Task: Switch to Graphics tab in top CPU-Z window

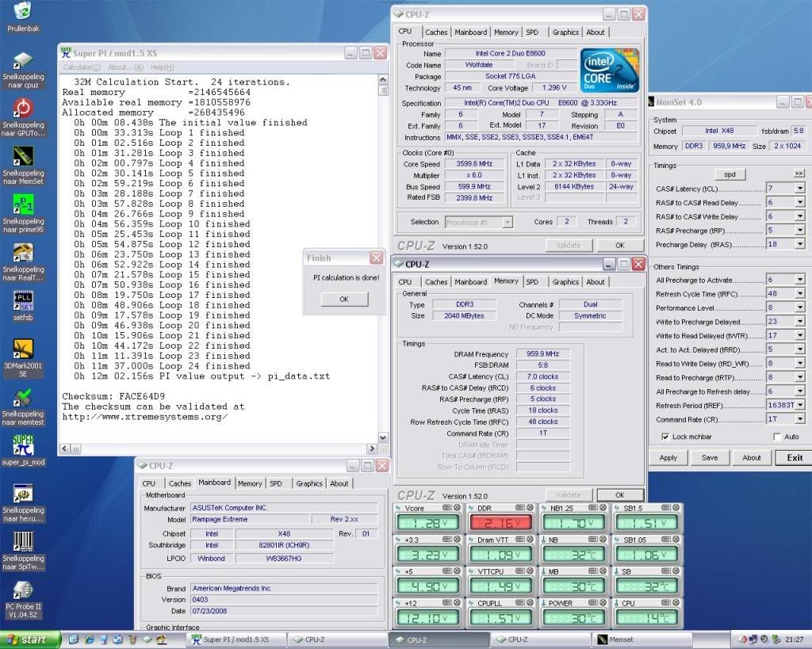Action: coord(565,32)
